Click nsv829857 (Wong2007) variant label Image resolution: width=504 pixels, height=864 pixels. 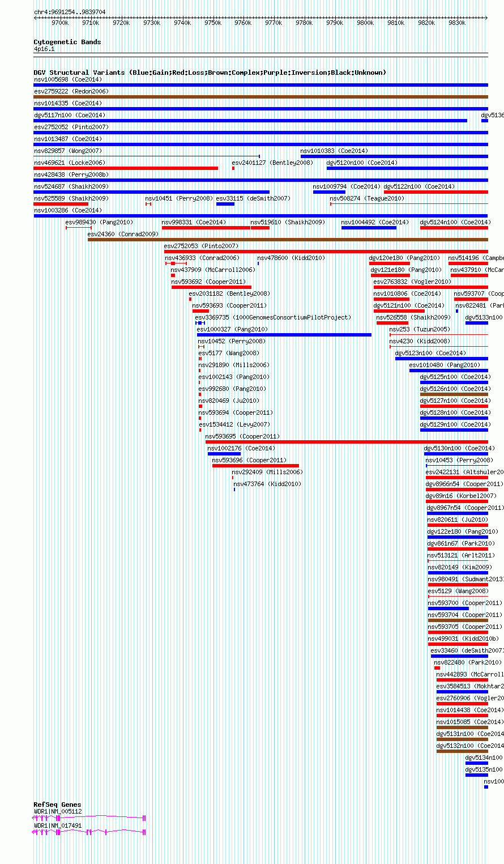click(x=68, y=151)
